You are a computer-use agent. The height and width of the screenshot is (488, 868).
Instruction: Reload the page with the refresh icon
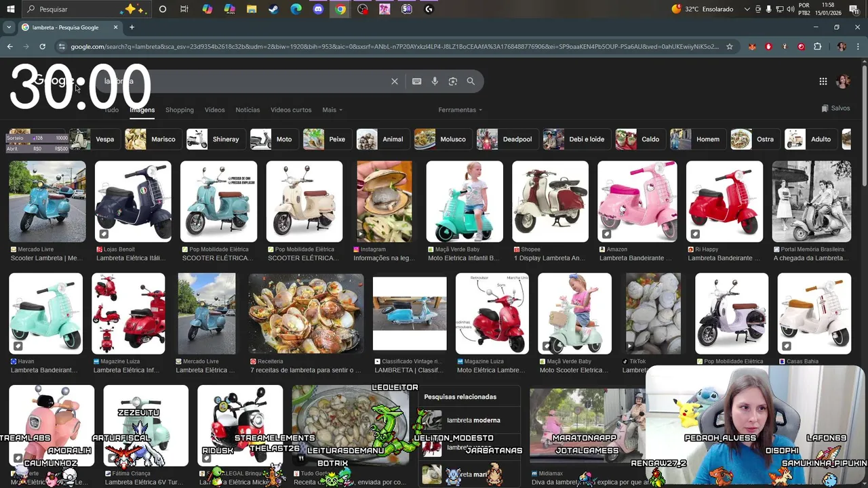[42, 47]
